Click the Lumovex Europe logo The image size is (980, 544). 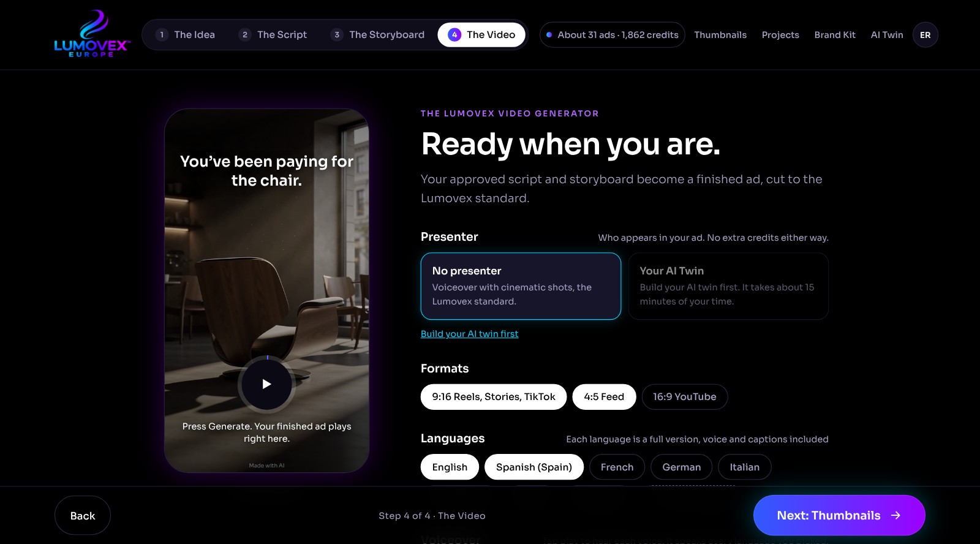[92, 34]
